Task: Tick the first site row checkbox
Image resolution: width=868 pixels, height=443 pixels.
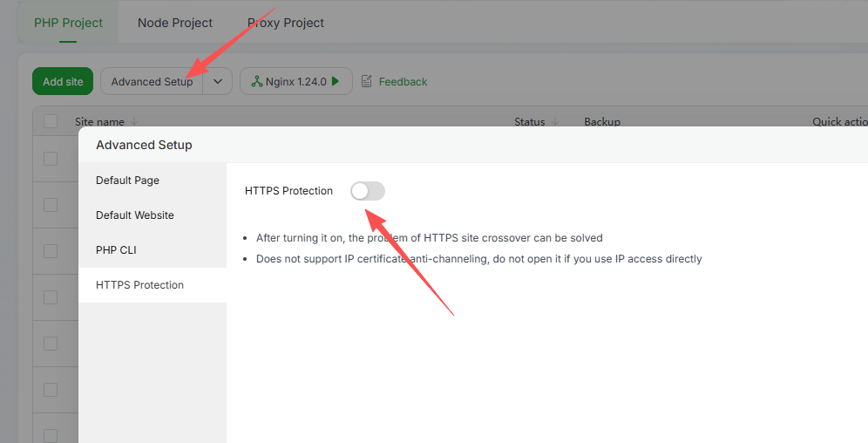Action: (51, 158)
